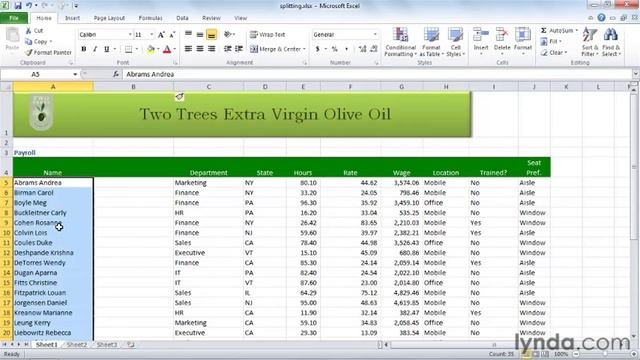Click the Decrease Indent icon
The height and width of the screenshot is (360, 640).
tap(228, 49)
